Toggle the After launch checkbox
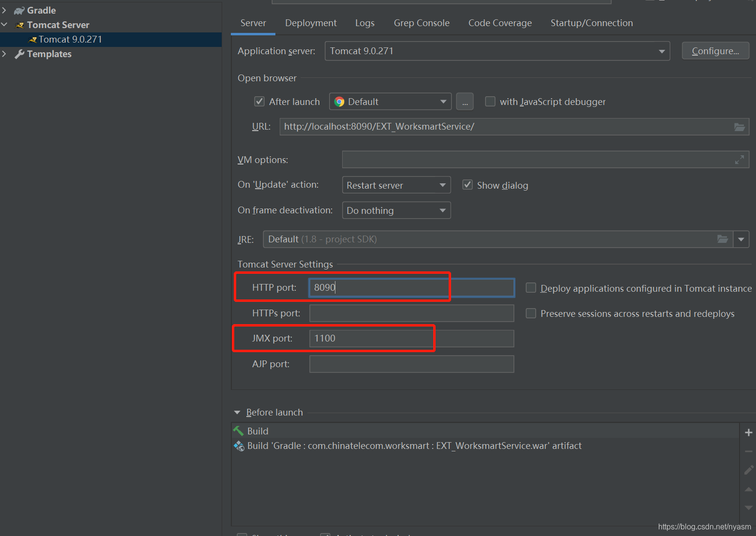 click(259, 102)
